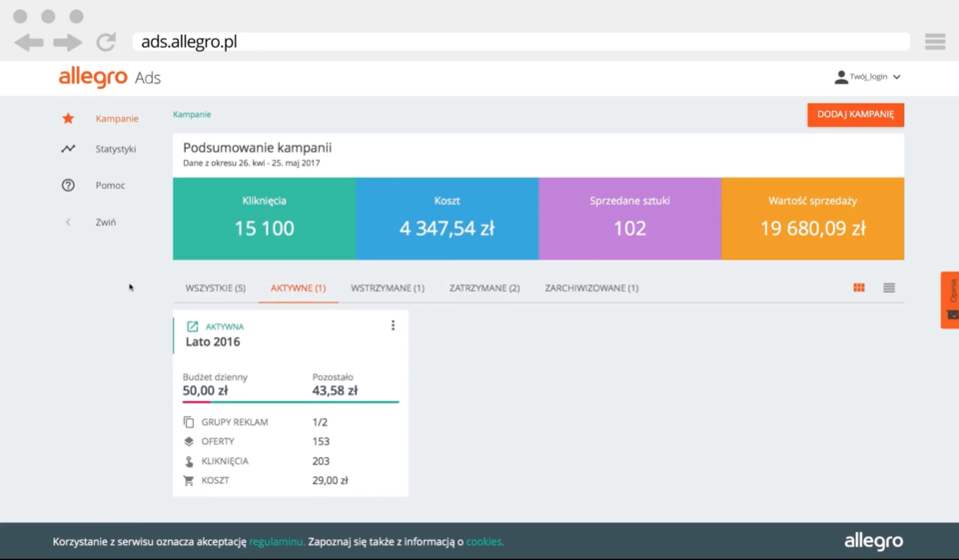Click KOSZT value 29,00 zł

click(x=330, y=480)
